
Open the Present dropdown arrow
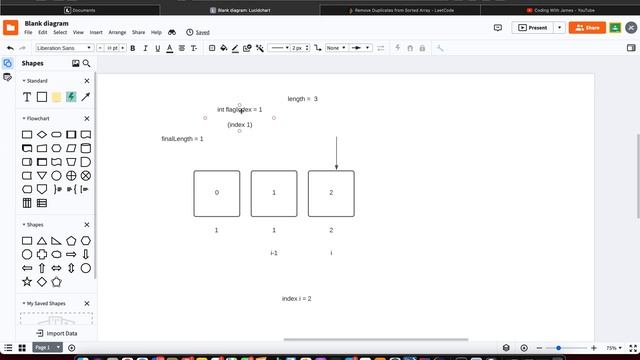pyautogui.click(x=559, y=28)
